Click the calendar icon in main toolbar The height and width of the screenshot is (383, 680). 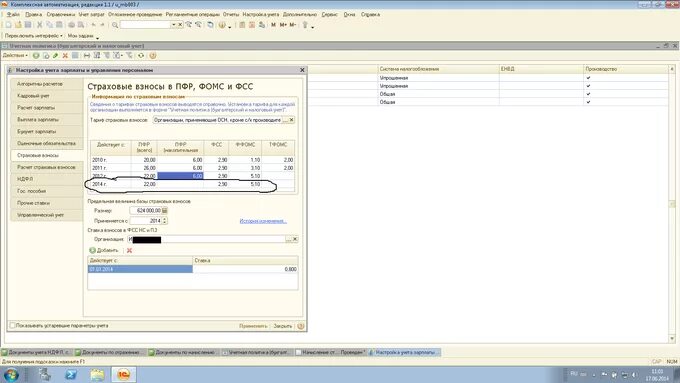[x=252, y=25]
